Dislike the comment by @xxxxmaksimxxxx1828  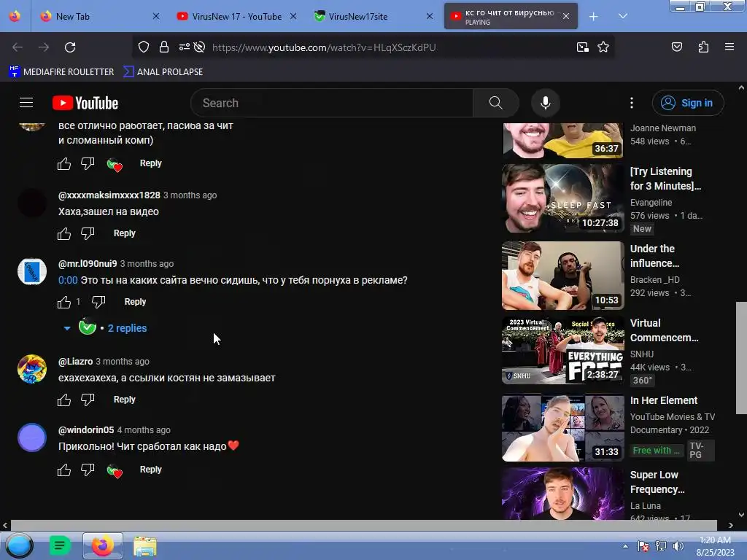point(88,234)
